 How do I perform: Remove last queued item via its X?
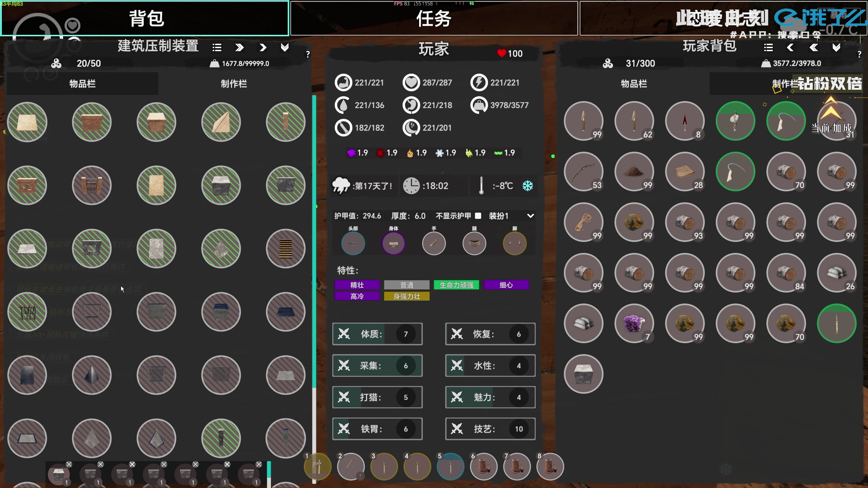point(259,464)
